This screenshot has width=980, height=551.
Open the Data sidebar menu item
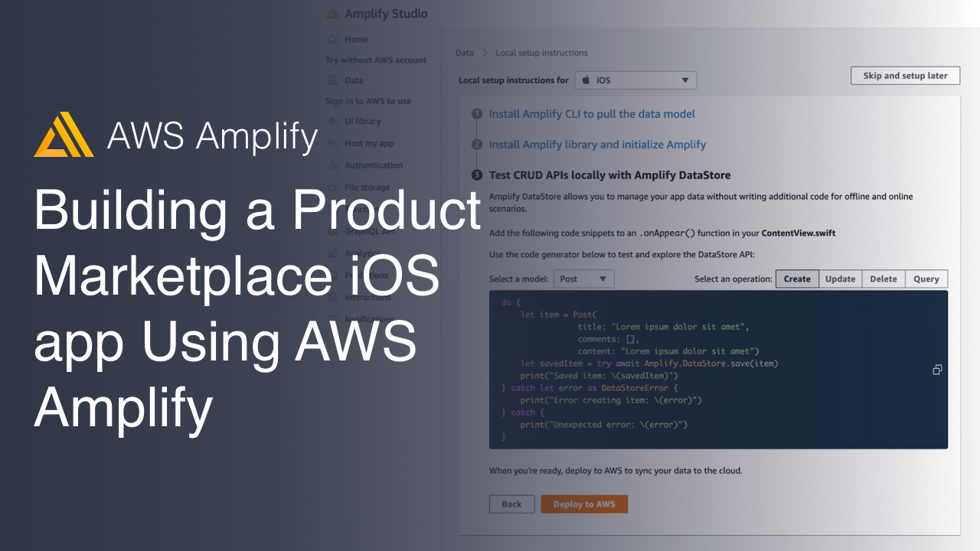354,80
